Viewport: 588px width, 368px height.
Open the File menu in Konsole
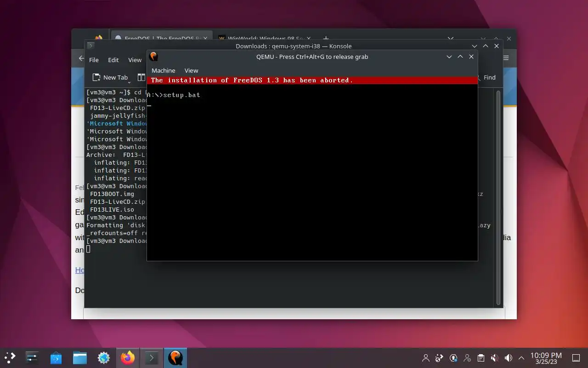click(94, 60)
